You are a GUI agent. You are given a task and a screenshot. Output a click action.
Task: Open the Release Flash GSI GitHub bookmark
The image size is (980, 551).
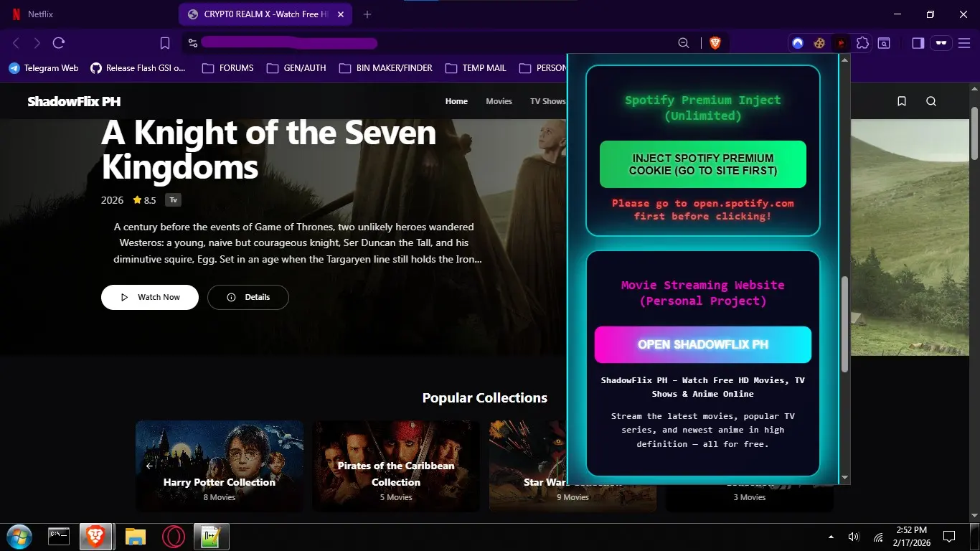(x=138, y=68)
